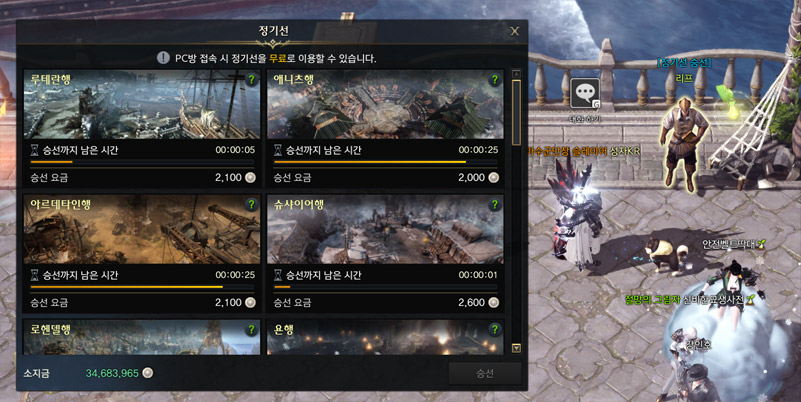Choose the 아르데타인행 route image
The width and height of the screenshot is (801, 402).
coord(142,229)
